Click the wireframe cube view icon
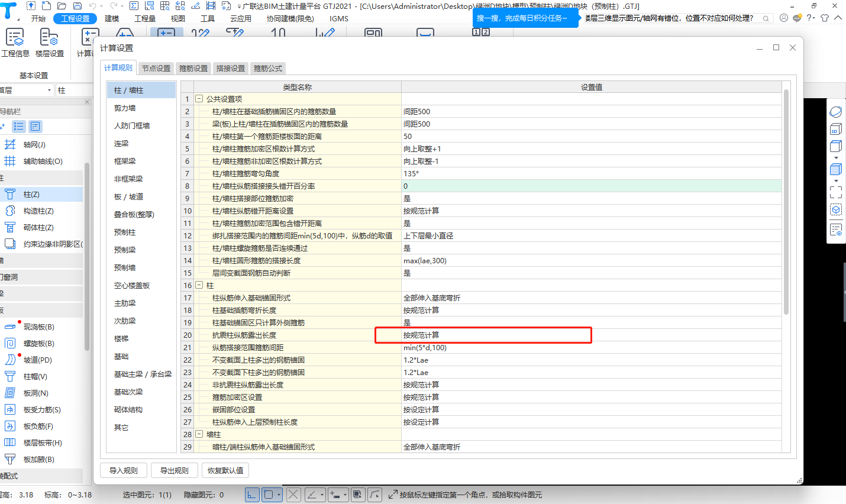The image size is (846, 504). 836,146
